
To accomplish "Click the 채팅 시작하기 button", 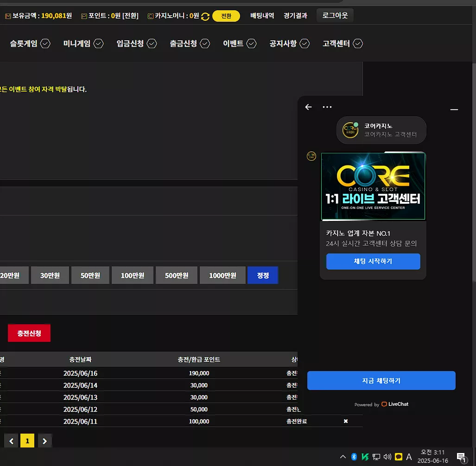I will pos(373,261).
